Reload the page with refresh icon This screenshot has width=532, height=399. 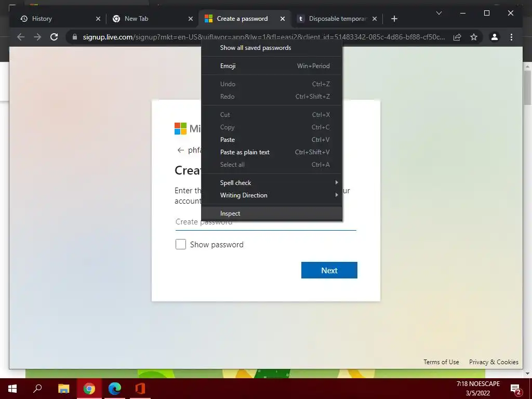(54, 37)
